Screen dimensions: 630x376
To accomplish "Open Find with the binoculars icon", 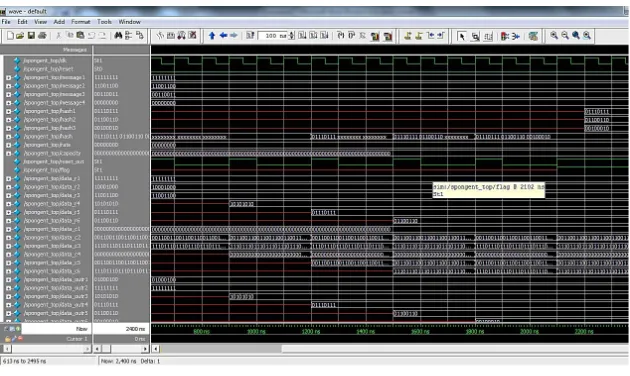I will point(118,36).
